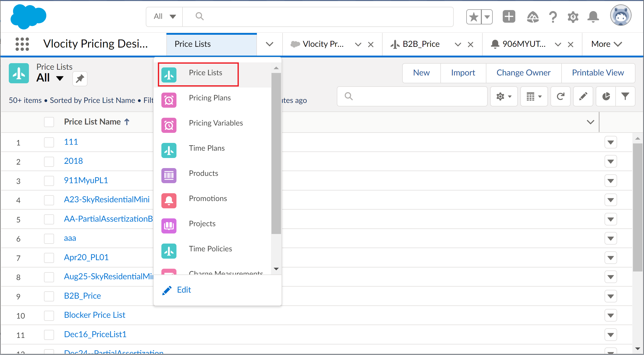Open the Setup gear icon in header
The image size is (644, 355).
click(x=573, y=17)
